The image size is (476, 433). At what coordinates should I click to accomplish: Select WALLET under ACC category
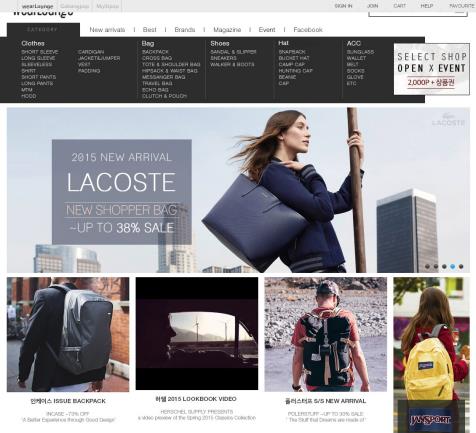tap(356, 58)
